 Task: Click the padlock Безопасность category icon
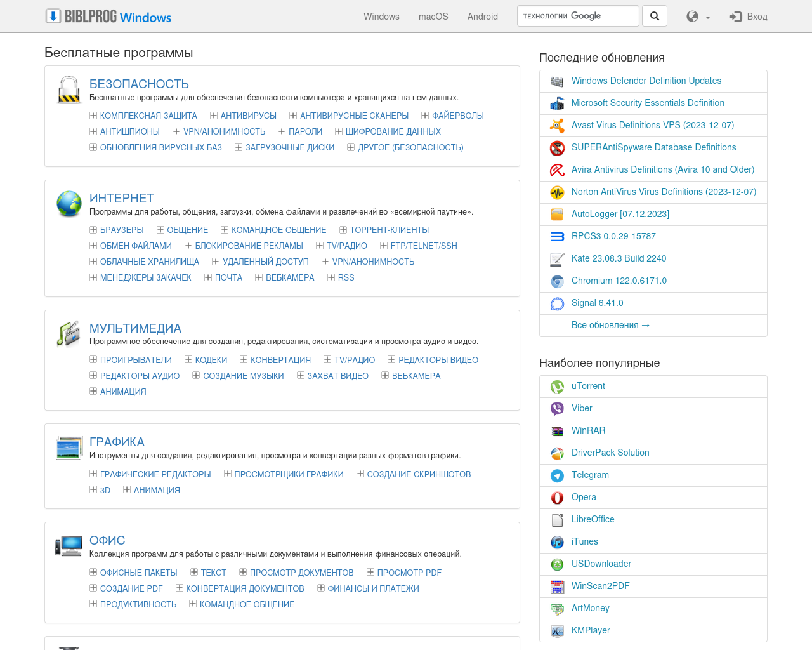click(69, 90)
